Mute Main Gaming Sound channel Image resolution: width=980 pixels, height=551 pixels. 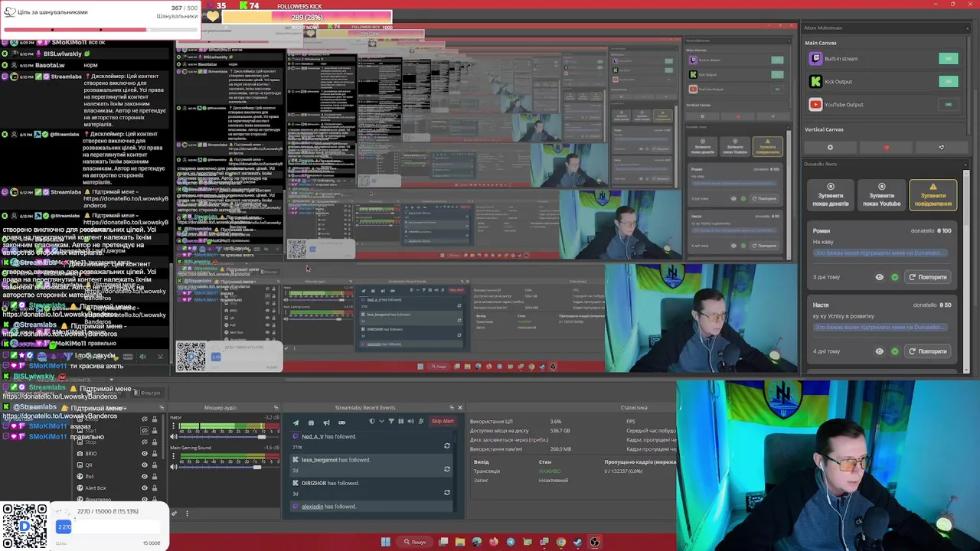(174, 467)
